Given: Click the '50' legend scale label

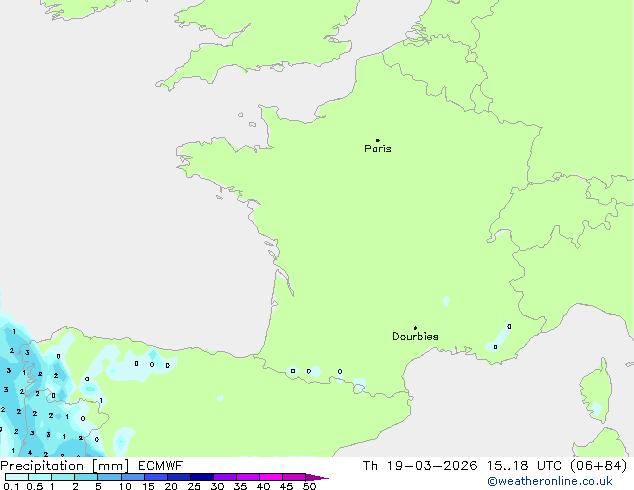Looking at the screenshot, I should [x=309, y=486].
